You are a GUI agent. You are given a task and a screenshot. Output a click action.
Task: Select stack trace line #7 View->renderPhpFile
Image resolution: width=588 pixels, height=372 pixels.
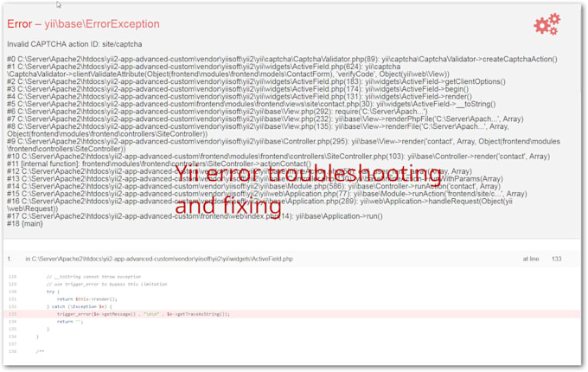[x=265, y=119]
